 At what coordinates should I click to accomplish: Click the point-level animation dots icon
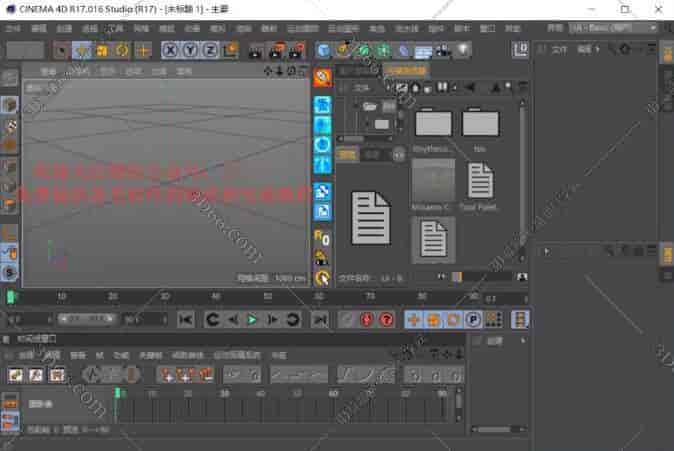point(493,319)
